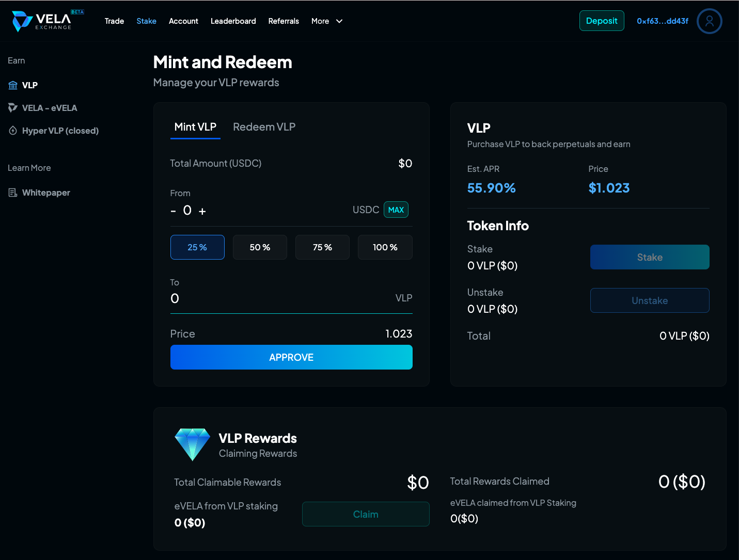Click the Deposit button
The height and width of the screenshot is (560, 739).
point(602,21)
